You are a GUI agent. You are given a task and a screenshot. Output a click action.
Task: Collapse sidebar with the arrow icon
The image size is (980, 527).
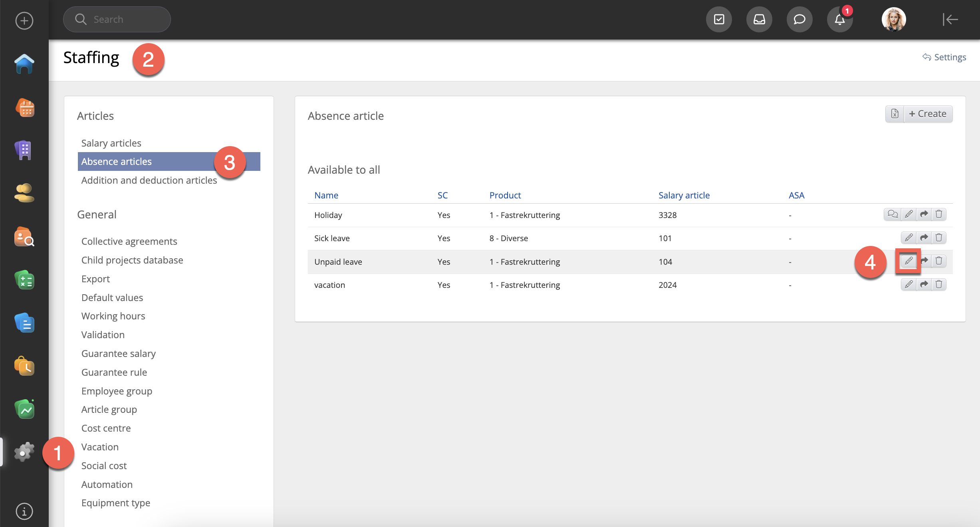[x=950, y=20]
